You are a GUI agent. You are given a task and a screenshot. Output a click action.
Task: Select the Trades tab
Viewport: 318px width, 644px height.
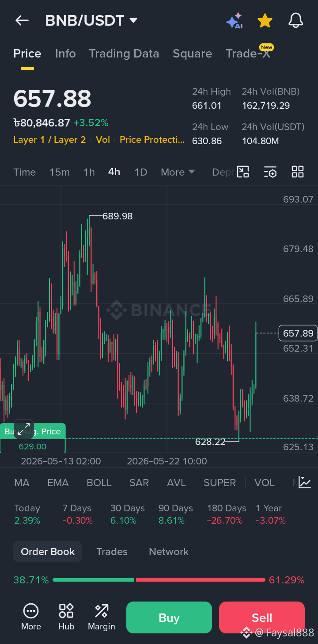(112, 552)
